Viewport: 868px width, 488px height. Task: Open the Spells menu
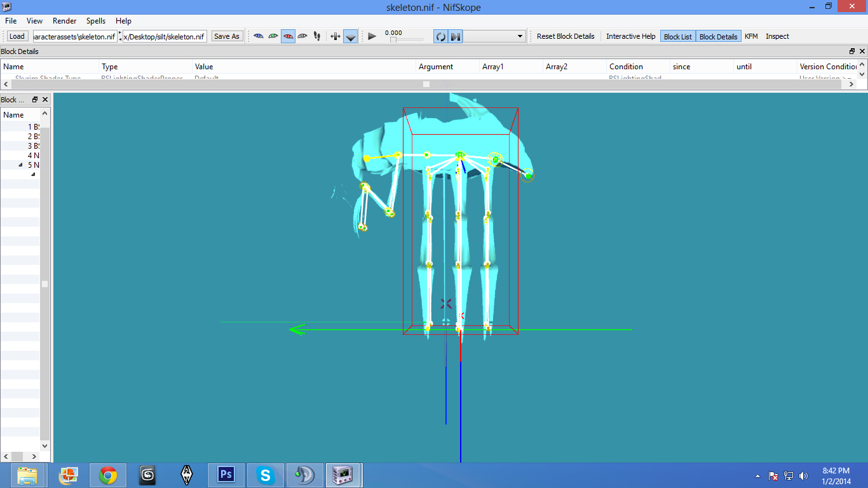click(96, 21)
